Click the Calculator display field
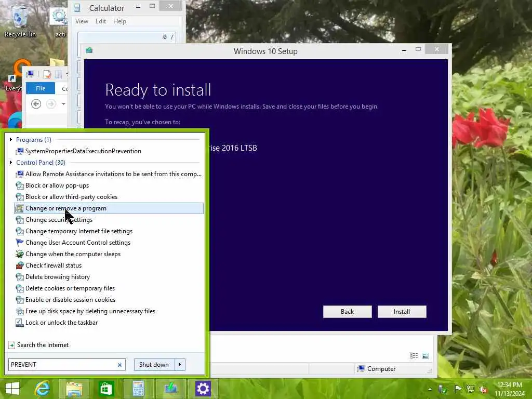This screenshot has height=399, width=532. [x=127, y=37]
